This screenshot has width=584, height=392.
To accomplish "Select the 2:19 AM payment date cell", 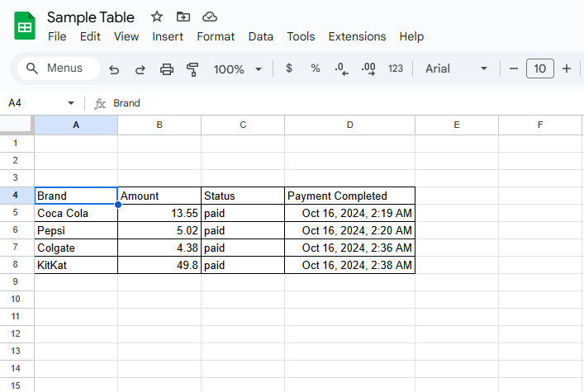I will click(349, 213).
